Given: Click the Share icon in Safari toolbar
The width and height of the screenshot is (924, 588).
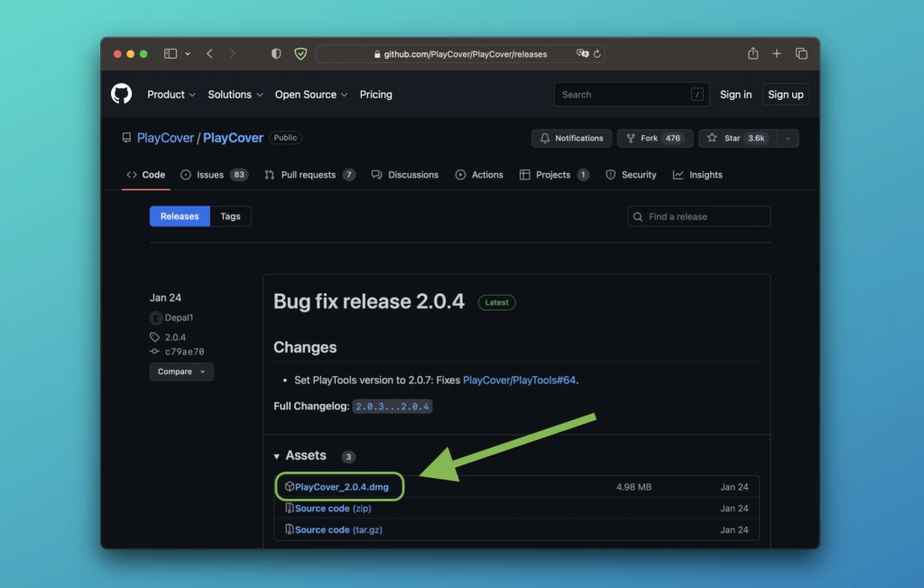Looking at the screenshot, I should 753,53.
